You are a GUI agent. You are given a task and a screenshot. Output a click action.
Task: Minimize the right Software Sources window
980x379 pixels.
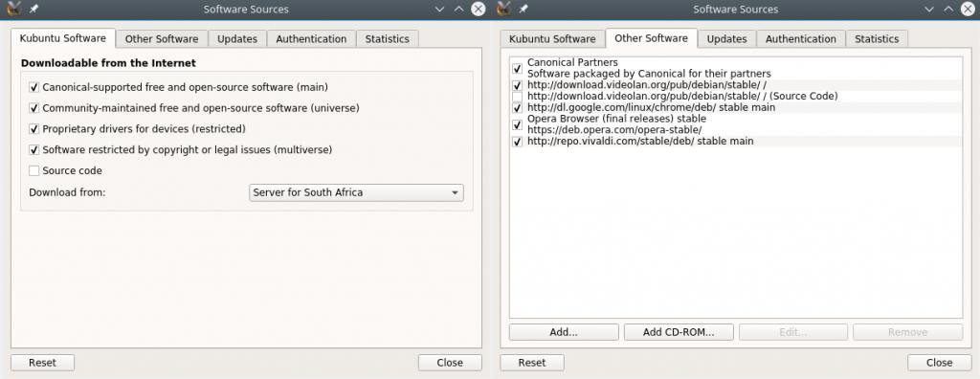(929, 10)
